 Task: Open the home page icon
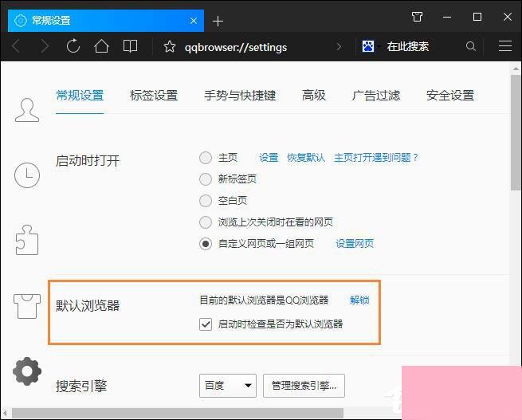point(101,46)
